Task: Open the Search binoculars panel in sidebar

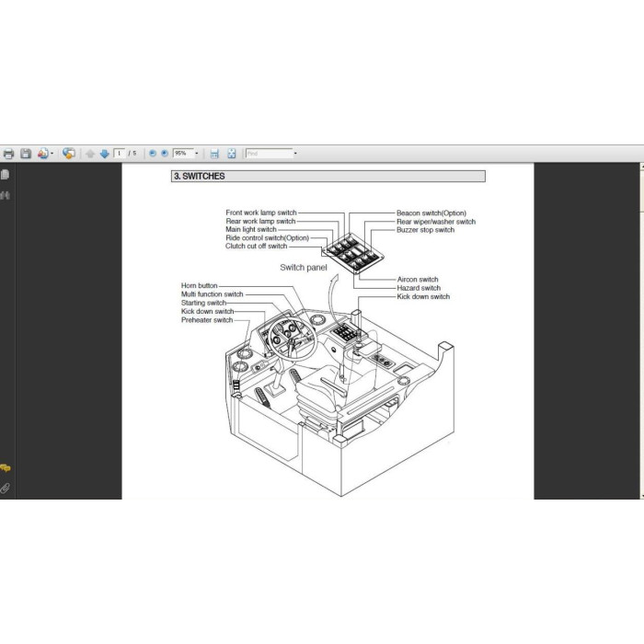Action: coord(5,195)
